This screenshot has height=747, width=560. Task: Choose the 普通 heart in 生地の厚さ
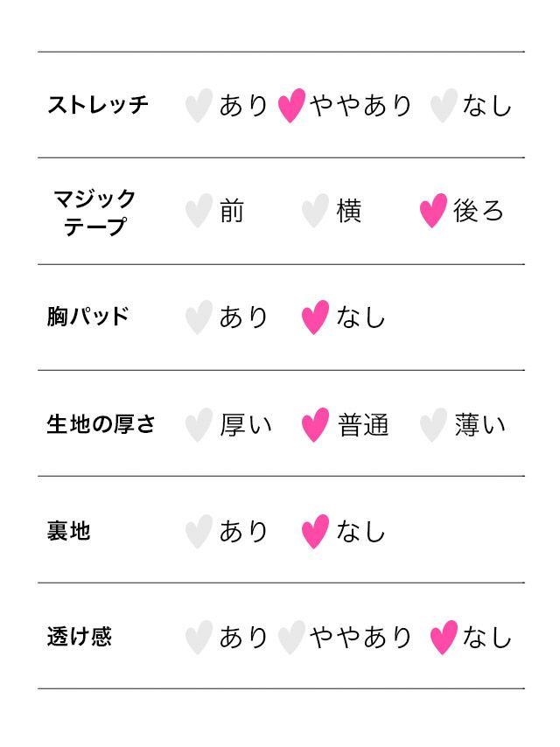point(315,425)
